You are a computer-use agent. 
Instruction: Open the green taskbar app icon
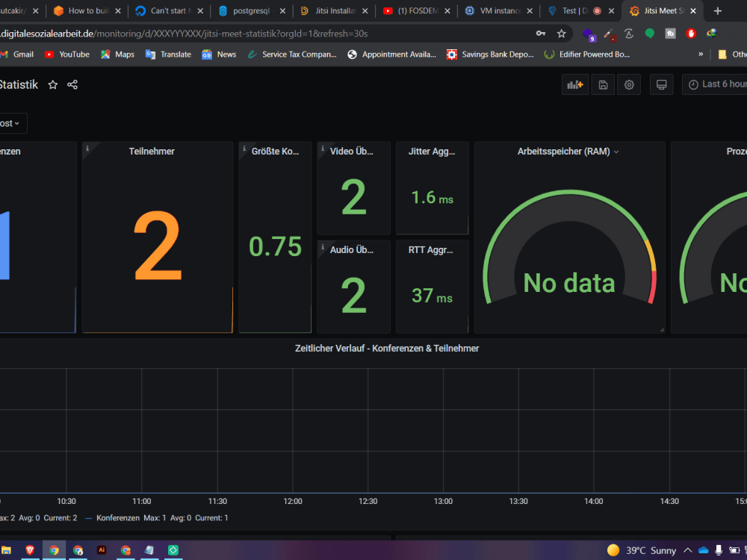point(173,550)
